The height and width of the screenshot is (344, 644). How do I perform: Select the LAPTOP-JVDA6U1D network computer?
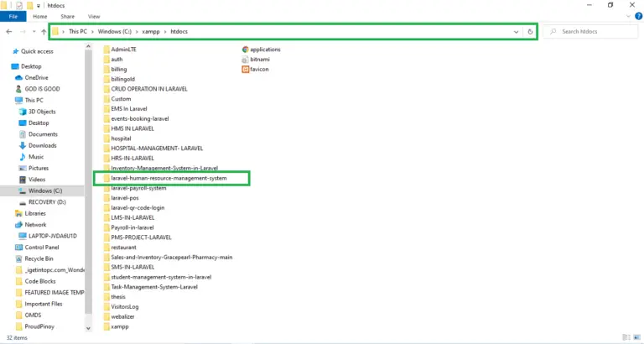tap(48, 237)
